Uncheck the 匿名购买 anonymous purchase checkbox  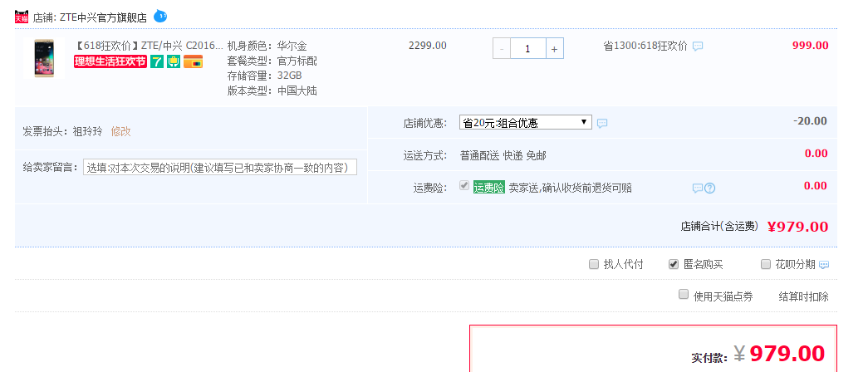pyautogui.click(x=673, y=264)
